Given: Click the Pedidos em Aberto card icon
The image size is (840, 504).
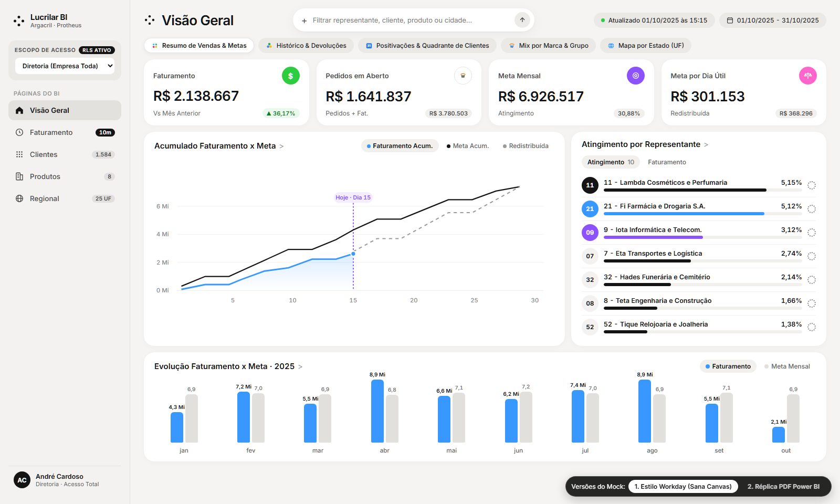Looking at the screenshot, I should (x=463, y=76).
